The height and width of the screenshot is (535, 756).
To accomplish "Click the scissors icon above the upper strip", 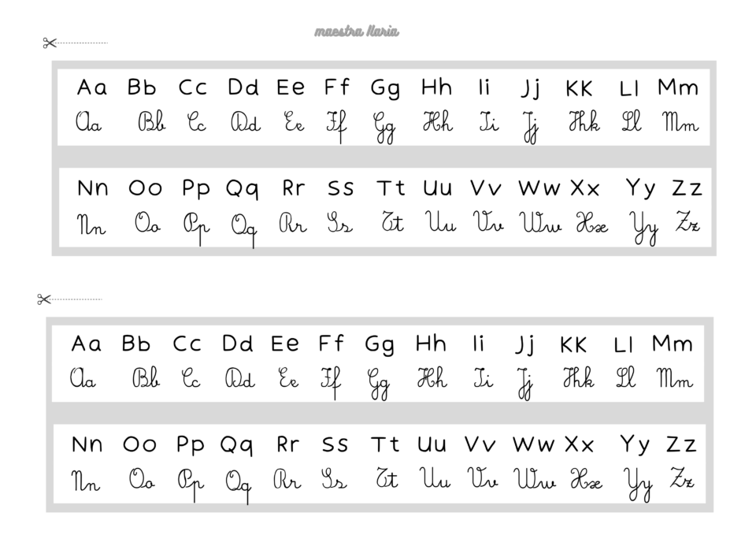I will (50, 43).
